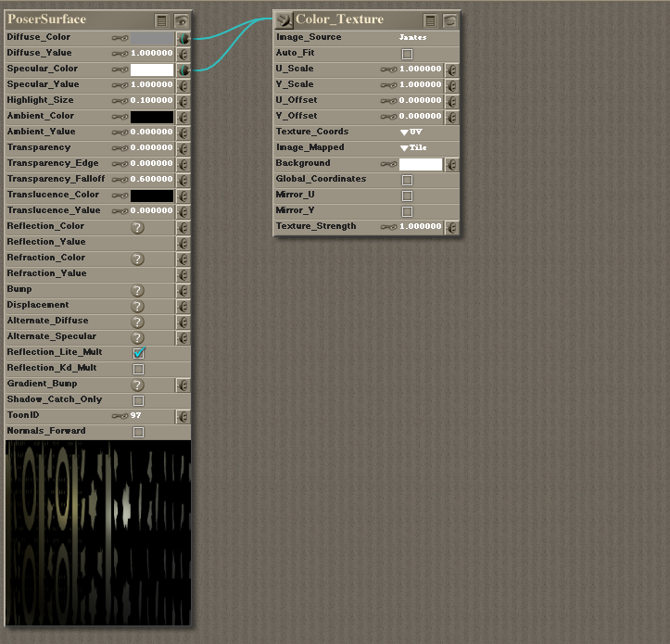This screenshot has height=644, width=670.
Task: Click the Bump question mark icon
Action: (x=137, y=290)
